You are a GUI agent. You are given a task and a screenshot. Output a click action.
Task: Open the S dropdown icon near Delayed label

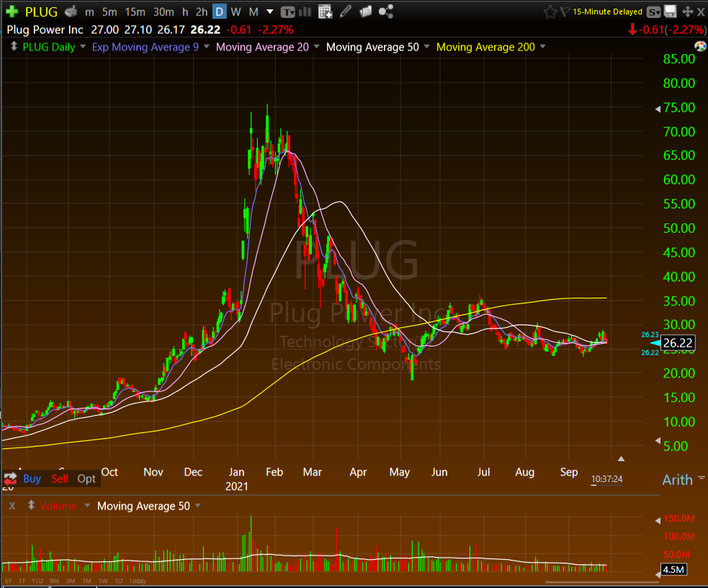(653, 12)
